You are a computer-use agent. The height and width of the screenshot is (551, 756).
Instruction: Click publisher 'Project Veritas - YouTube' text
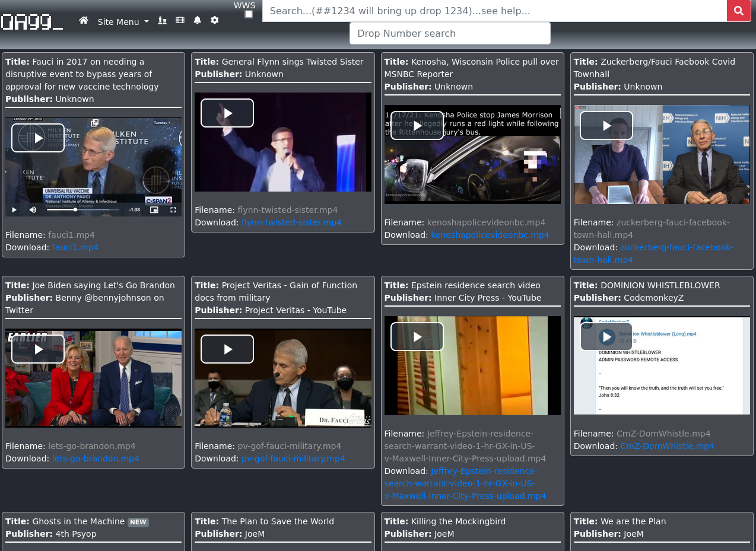coord(296,310)
